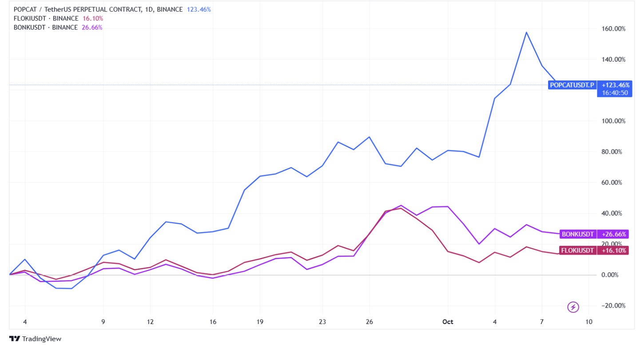Click the Oct date axis label
Image resolution: width=644 pixels, height=352 pixels.
pos(448,322)
